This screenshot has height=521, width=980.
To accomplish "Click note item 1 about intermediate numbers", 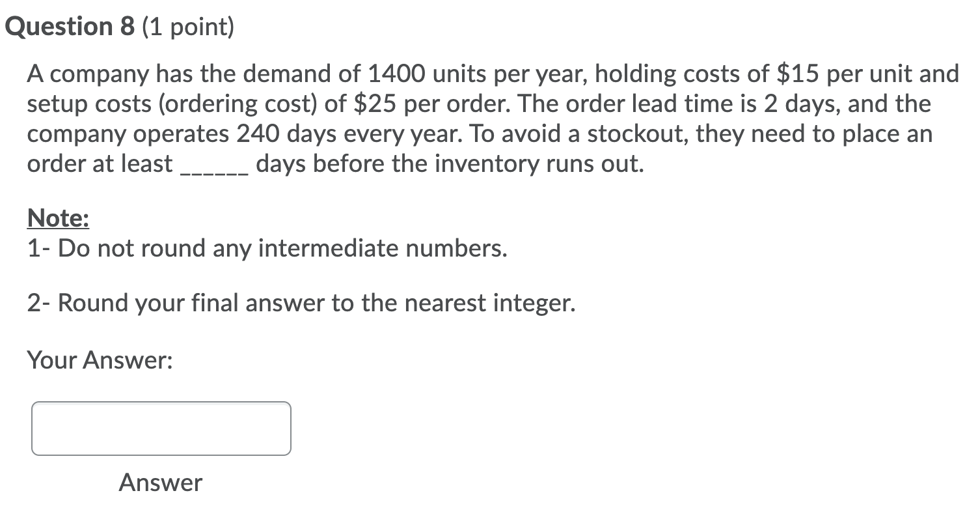I will (x=267, y=248).
